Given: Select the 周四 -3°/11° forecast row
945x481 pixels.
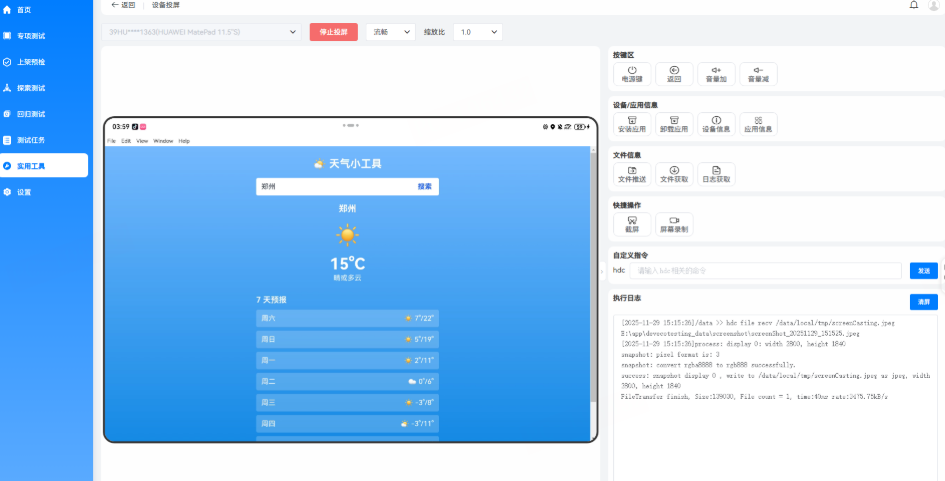Looking at the screenshot, I should click(347, 424).
